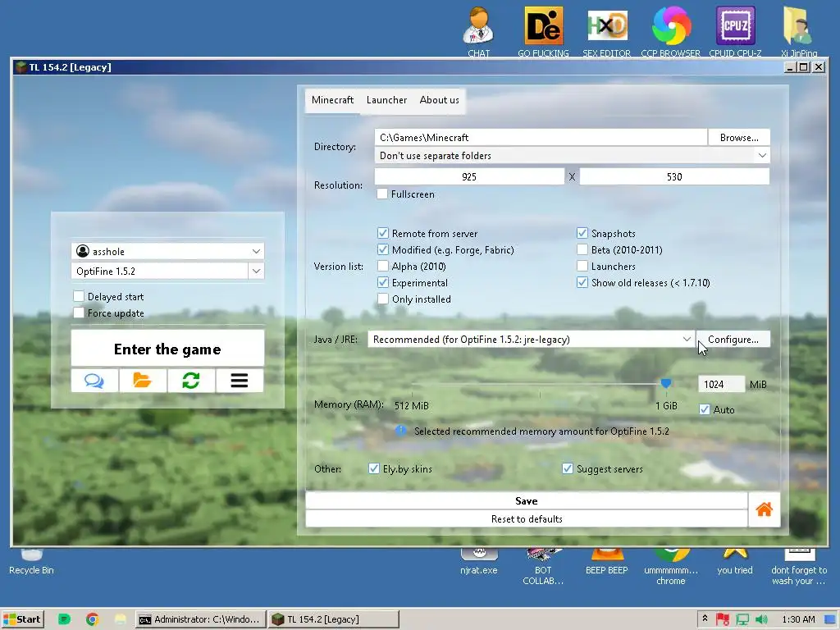Viewport: 840px width, 630px height.
Task: Uncheck the Ely.by skins checkbox
Action: (373, 468)
